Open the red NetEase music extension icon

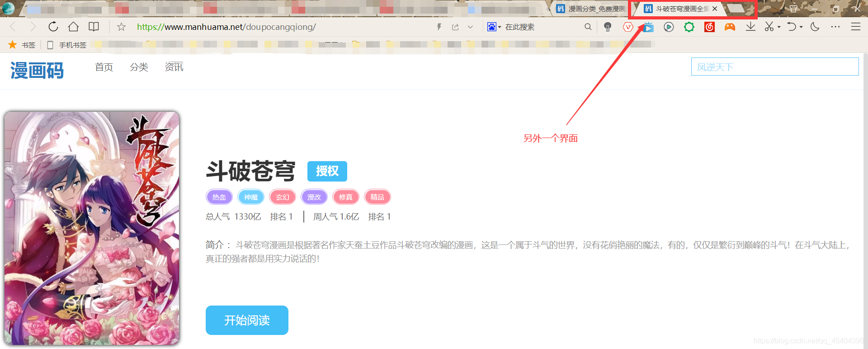[x=709, y=27]
